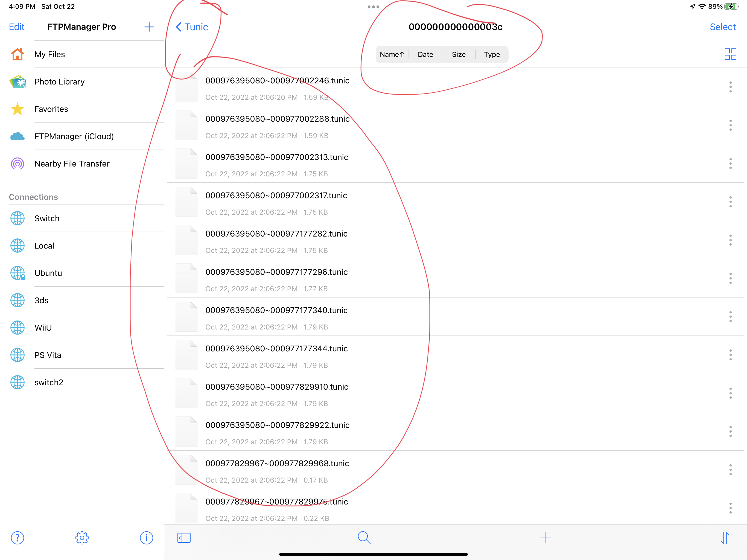
Task: Open options for 000976395080~000977829910.tunic
Action: click(x=730, y=393)
